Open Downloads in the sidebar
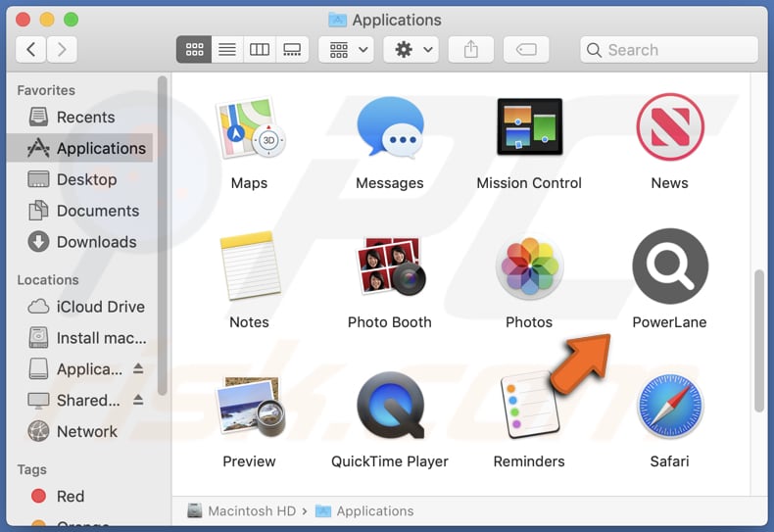The width and height of the screenshot is (774, 532). click(x=80, y=242)
